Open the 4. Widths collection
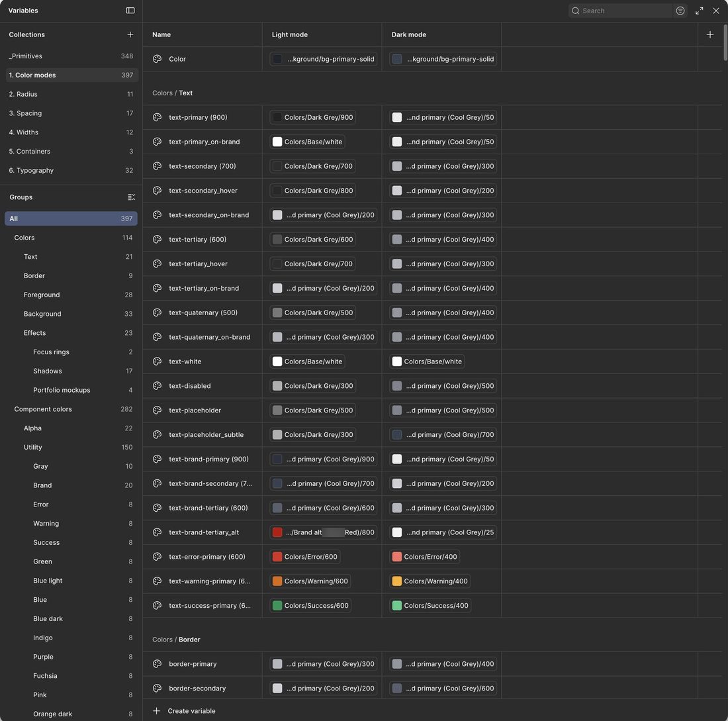Viewport: 728px width, 721px height. coord(71,132)
